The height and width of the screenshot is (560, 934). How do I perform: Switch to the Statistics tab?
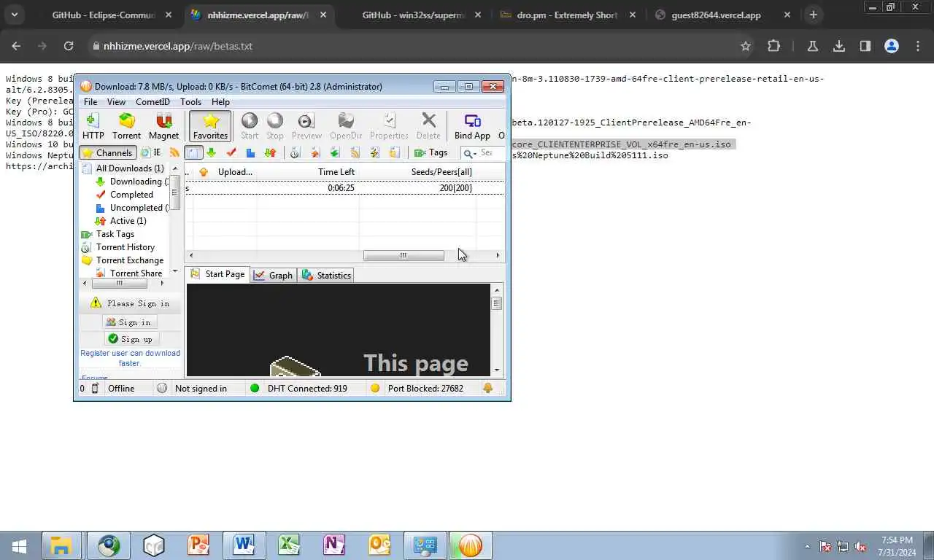(326, 275)
